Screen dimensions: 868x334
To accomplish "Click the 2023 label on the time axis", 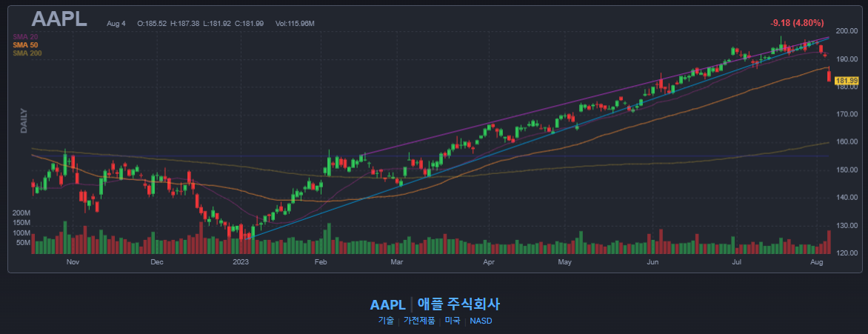I will (241, 262).
